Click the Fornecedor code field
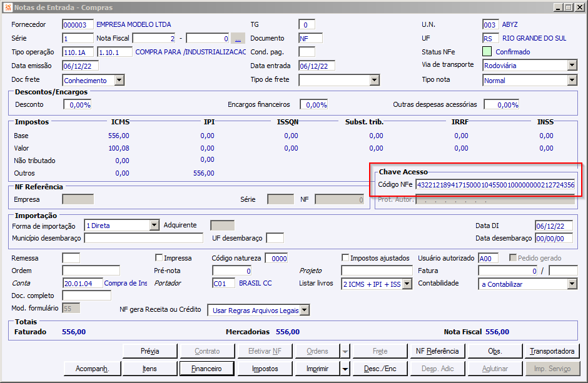588x383 pixels. point(78,25)
